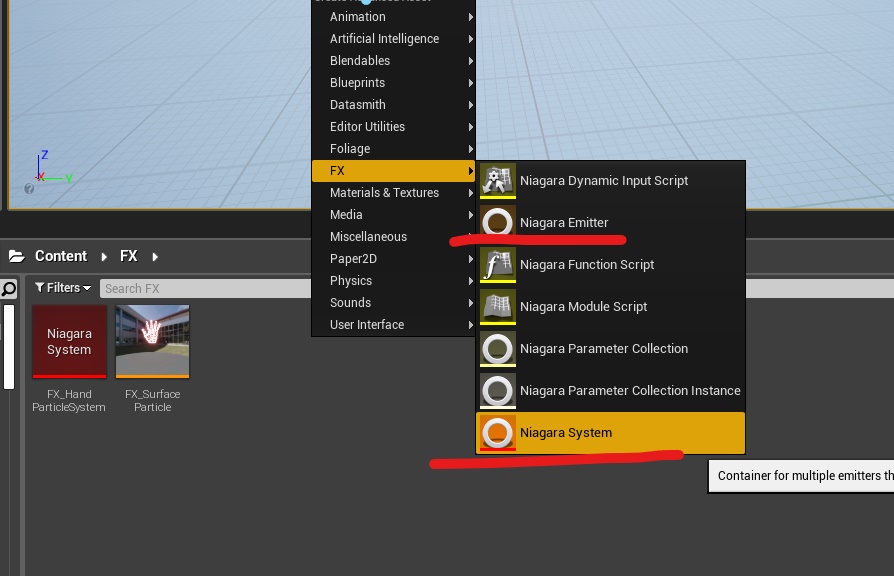Image resolution: width=894 pixels, height=576 pixels.
Task: Click the Content breadcrumb link
Action: point(61,256)
